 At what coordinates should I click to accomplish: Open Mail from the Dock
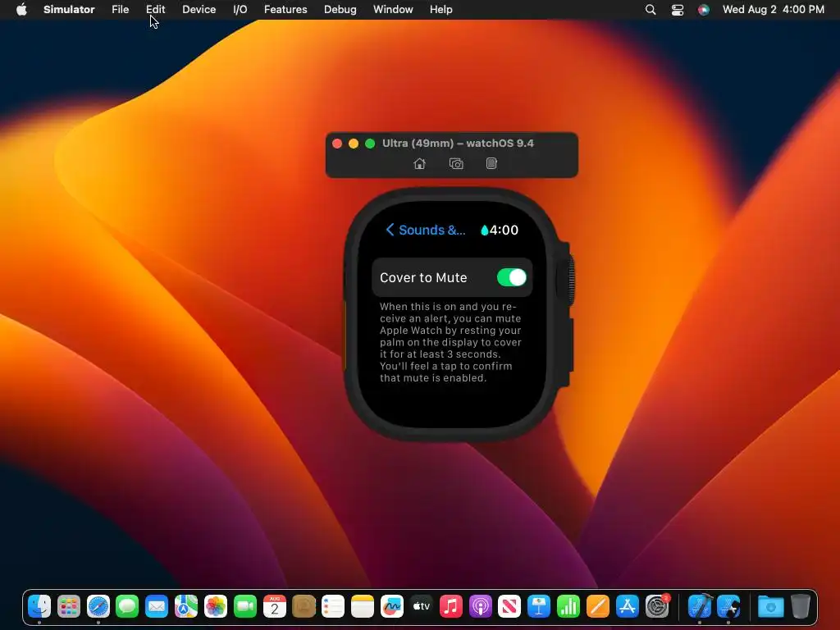[x=157, y=606]
